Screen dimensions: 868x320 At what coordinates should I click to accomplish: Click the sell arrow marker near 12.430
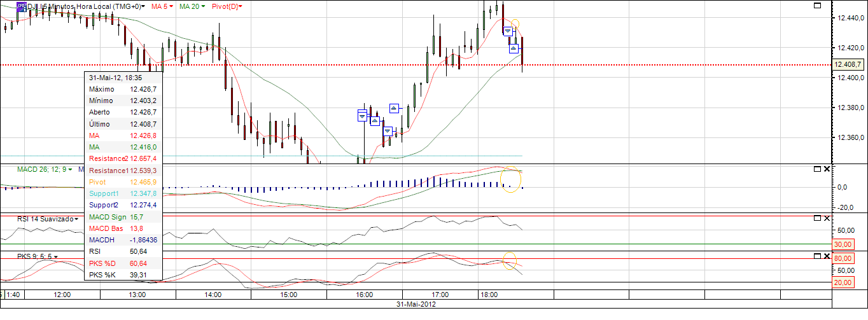[x=508, y=31]
